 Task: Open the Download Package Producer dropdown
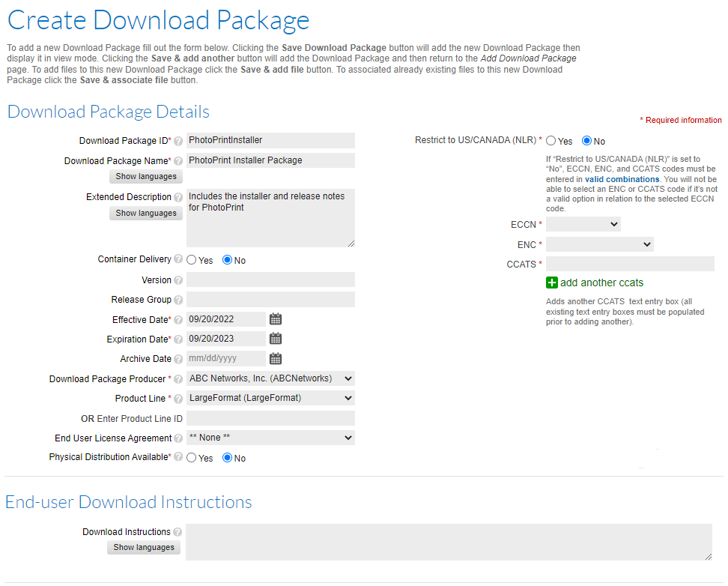[x=270, y=378]
